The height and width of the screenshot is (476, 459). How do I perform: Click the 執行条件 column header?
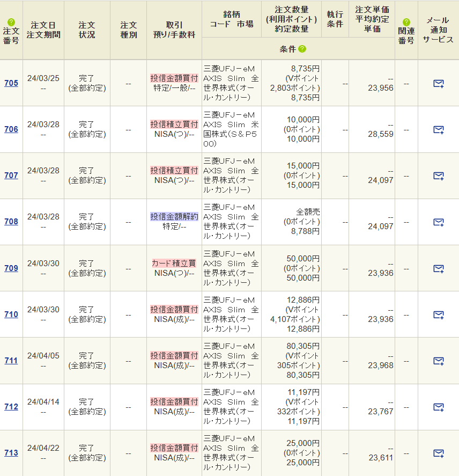point(335,19)
